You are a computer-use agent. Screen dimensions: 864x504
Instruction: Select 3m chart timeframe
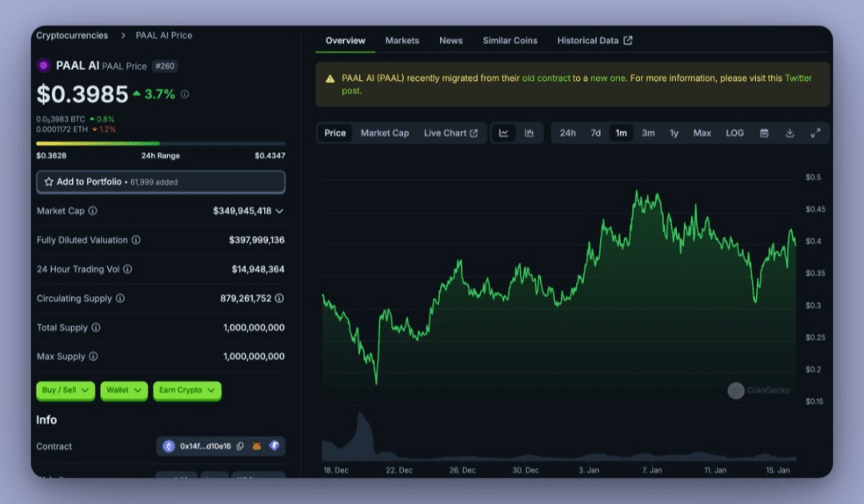pyautogui.click(x=648, y=134)
